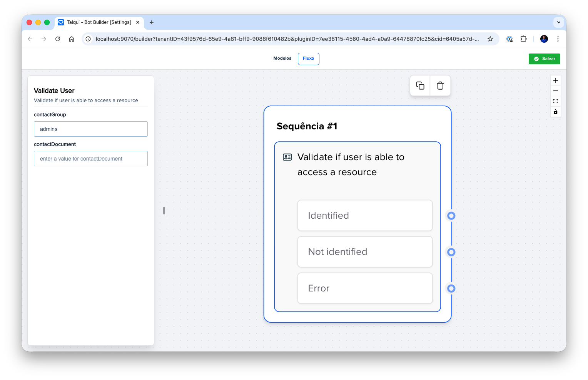588x380 pixels.
Task: Zoom out with the minus control
Action: pos(555,91)
